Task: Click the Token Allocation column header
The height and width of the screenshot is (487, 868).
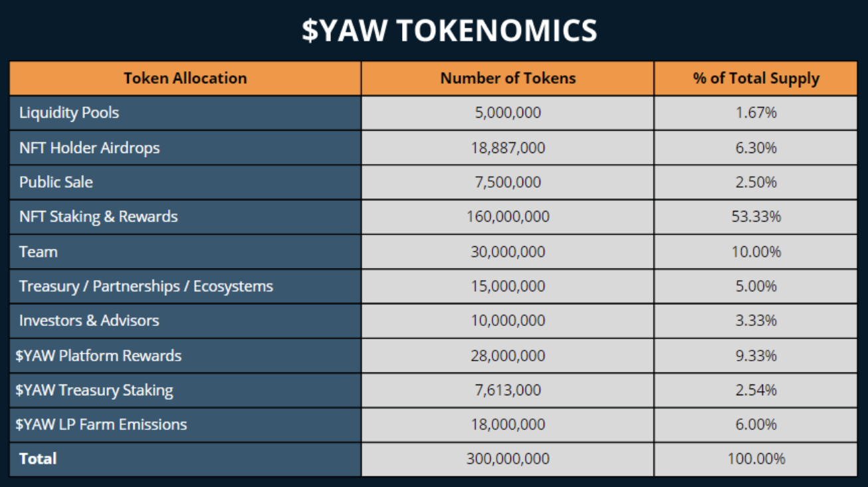Action: pyautogui.click(x=185, y=79)
